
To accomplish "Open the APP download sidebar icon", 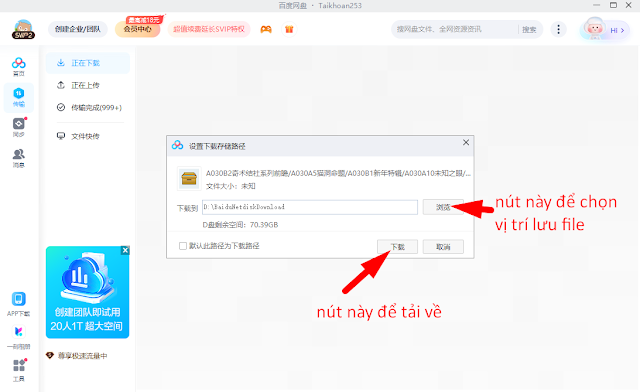I will click(x=18, y=304).
